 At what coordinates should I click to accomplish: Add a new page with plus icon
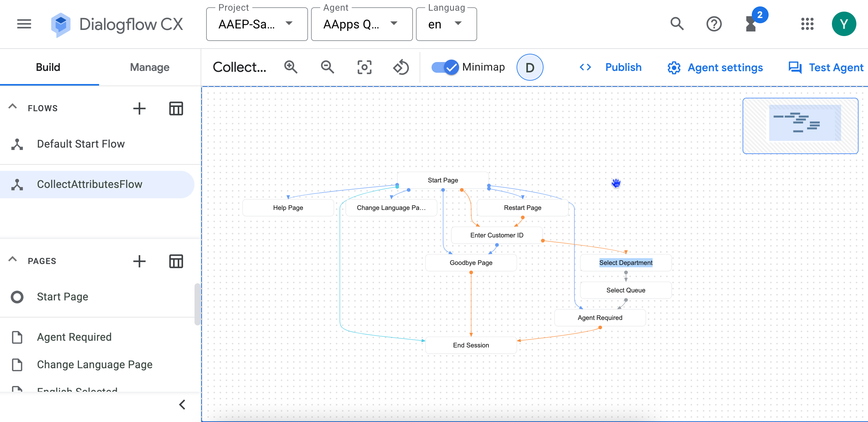(x=139, y=261)
